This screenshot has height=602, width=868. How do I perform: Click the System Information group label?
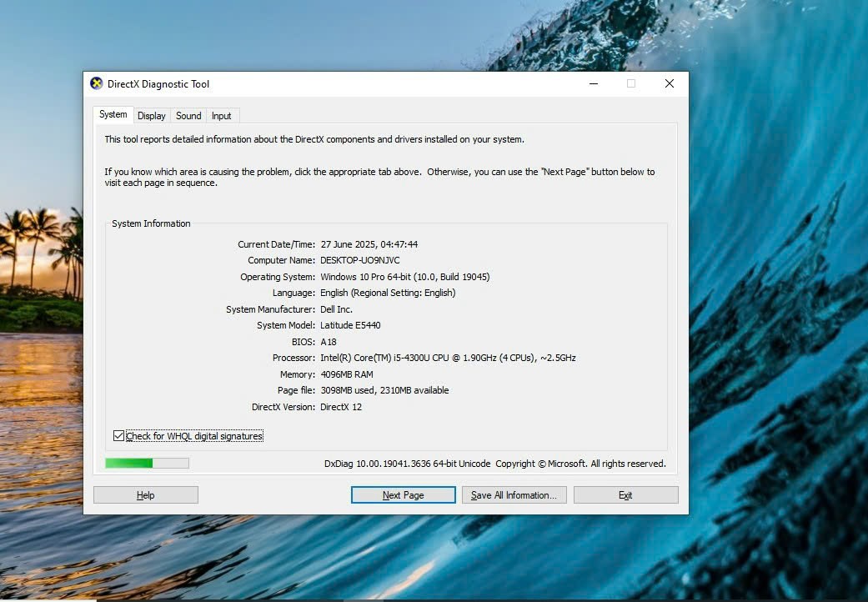tap(151, 223)
